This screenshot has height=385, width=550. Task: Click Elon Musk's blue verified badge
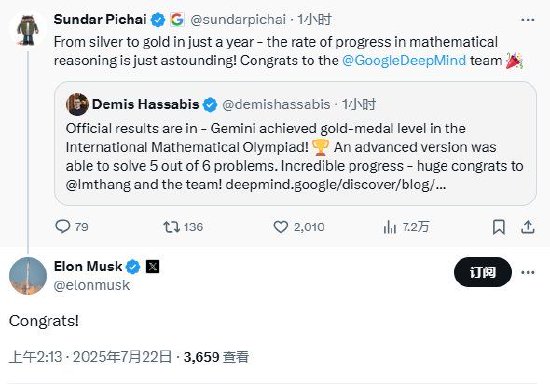pos(133,267)
